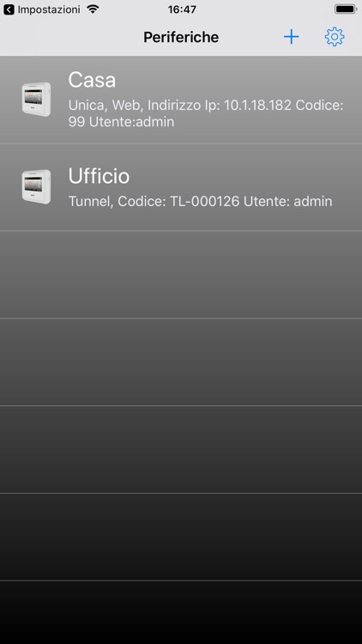362x644 pixels.
Task: Tap the fourth empty list row
Action: 181,537
